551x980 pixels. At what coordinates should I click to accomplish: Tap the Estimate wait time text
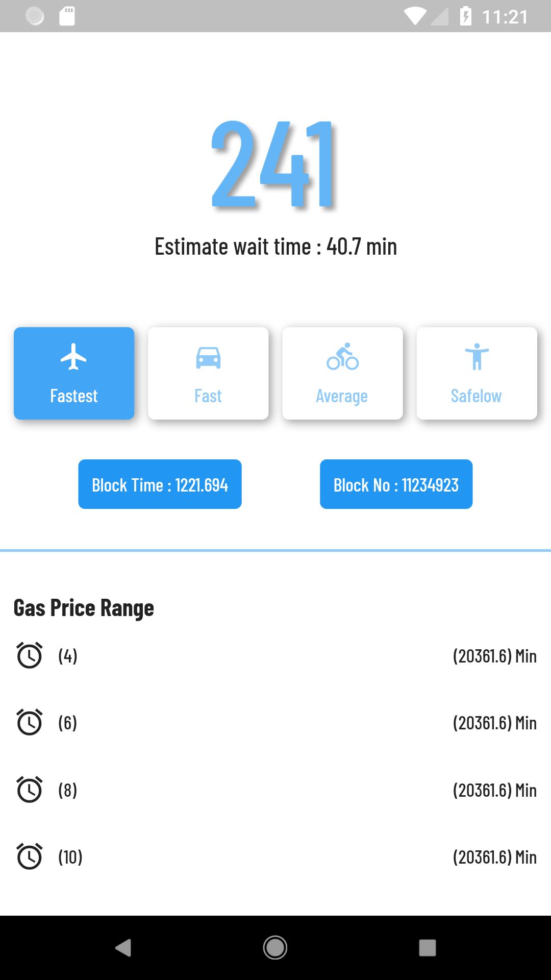point(275,247)
